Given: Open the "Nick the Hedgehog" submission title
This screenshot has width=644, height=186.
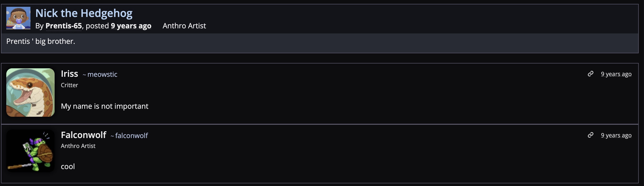Looking at the screenshot, I should tap(84, 13).
